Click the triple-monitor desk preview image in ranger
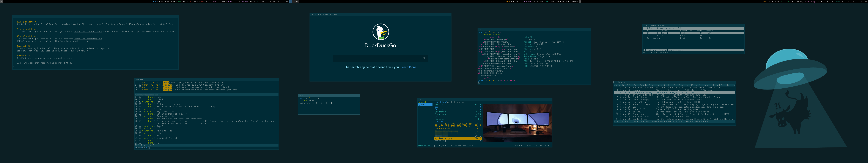The image size is (868, 163). coord(518,123)
